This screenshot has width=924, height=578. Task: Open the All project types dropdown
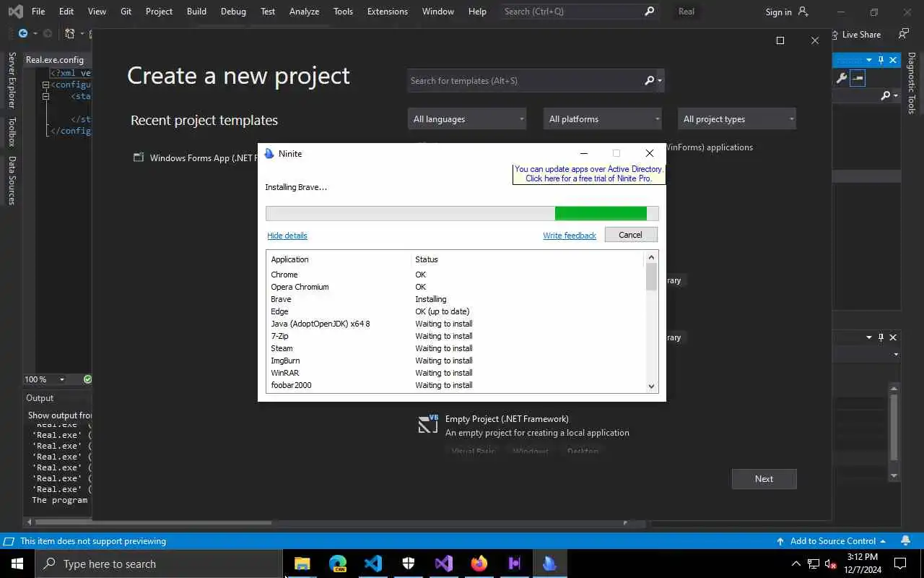[x=737, y=119]
